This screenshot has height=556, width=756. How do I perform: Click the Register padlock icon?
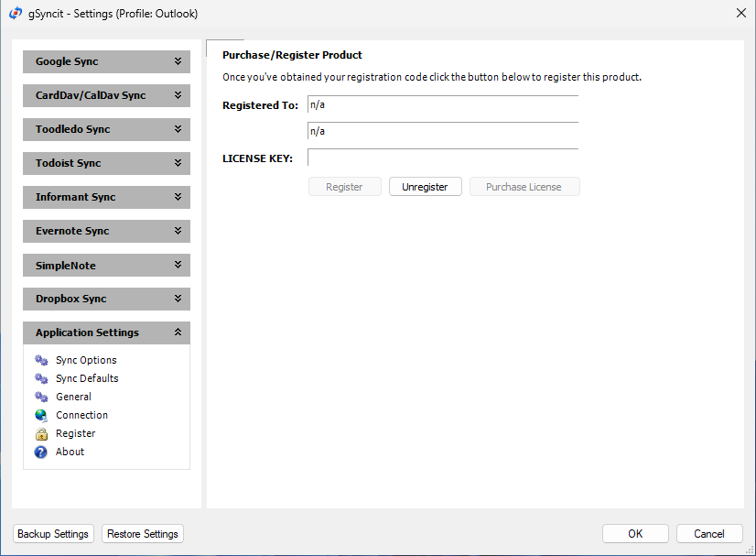pos(41,434)
